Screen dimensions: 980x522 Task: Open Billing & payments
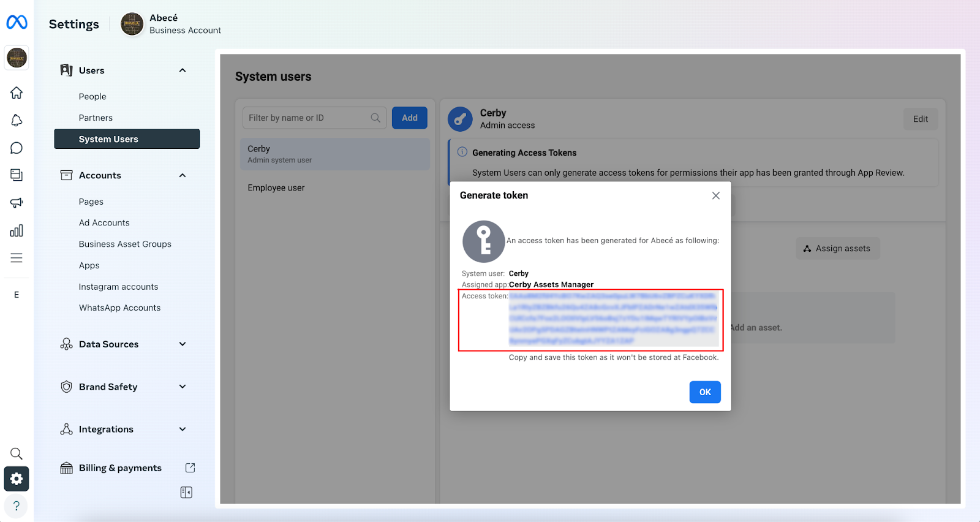click(120, 468)
